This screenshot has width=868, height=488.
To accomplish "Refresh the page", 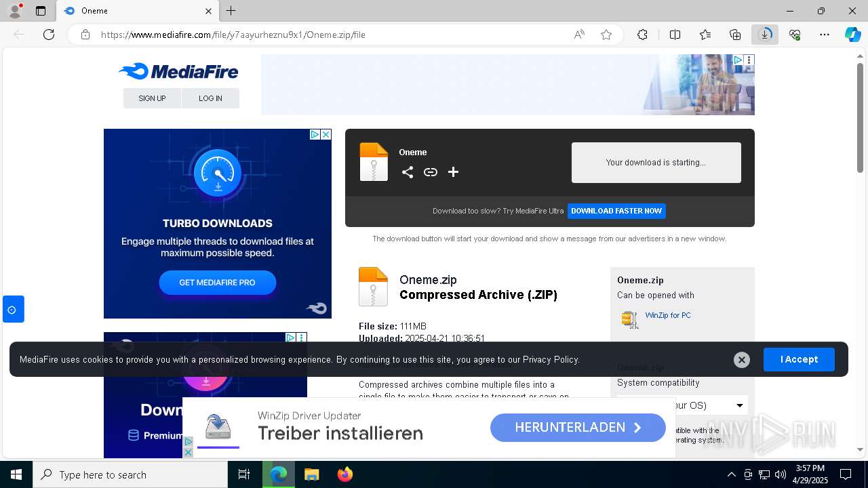I will pyautogui.click(x=49, y=35).
